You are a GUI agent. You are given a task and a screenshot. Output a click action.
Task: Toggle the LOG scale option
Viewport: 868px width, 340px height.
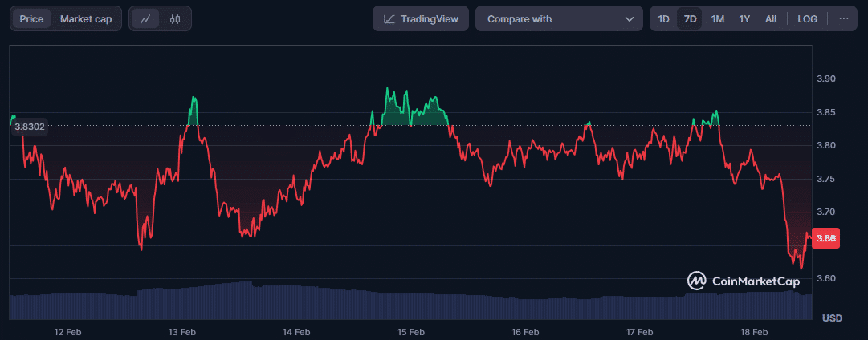point(807,19)
